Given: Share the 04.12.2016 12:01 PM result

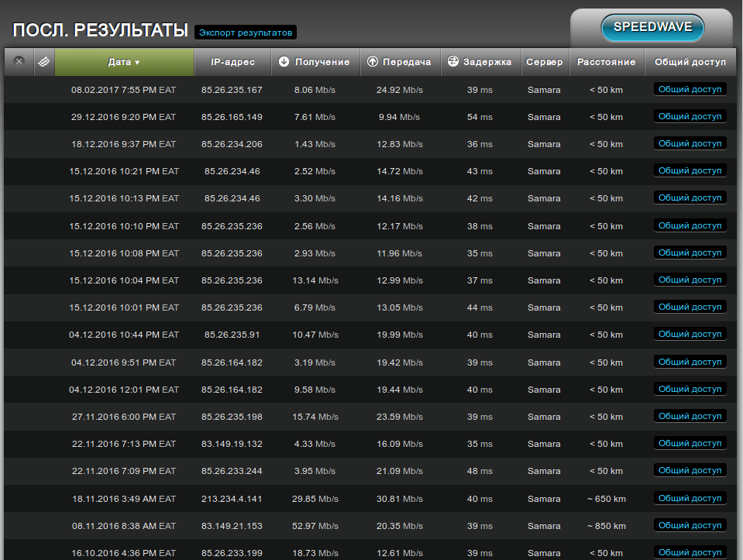Looking at the screenshot, I should [690, 389].
